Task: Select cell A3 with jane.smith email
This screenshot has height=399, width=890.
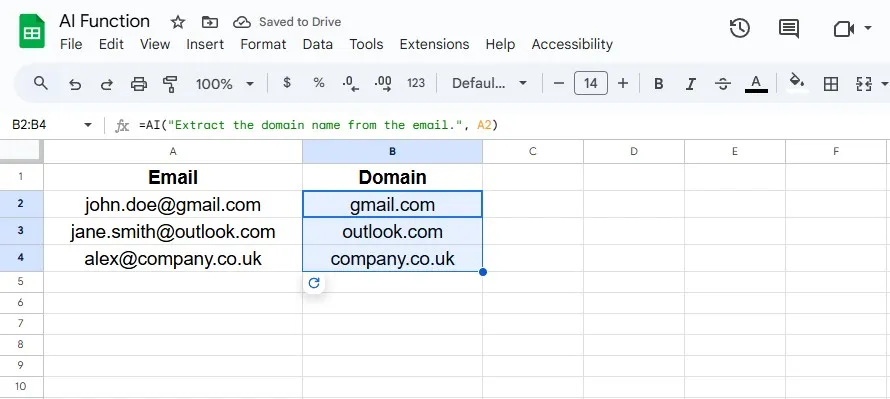Action: pos(173,232)
